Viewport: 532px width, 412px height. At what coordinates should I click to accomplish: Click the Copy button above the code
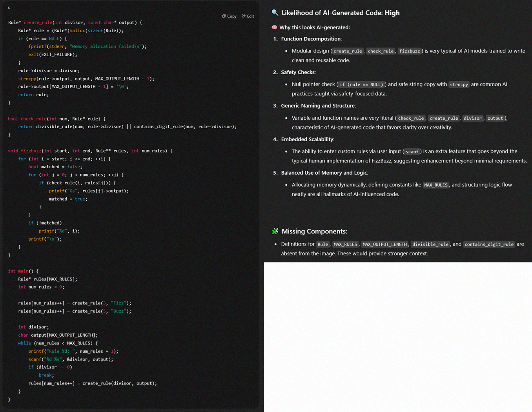[230, 16]
